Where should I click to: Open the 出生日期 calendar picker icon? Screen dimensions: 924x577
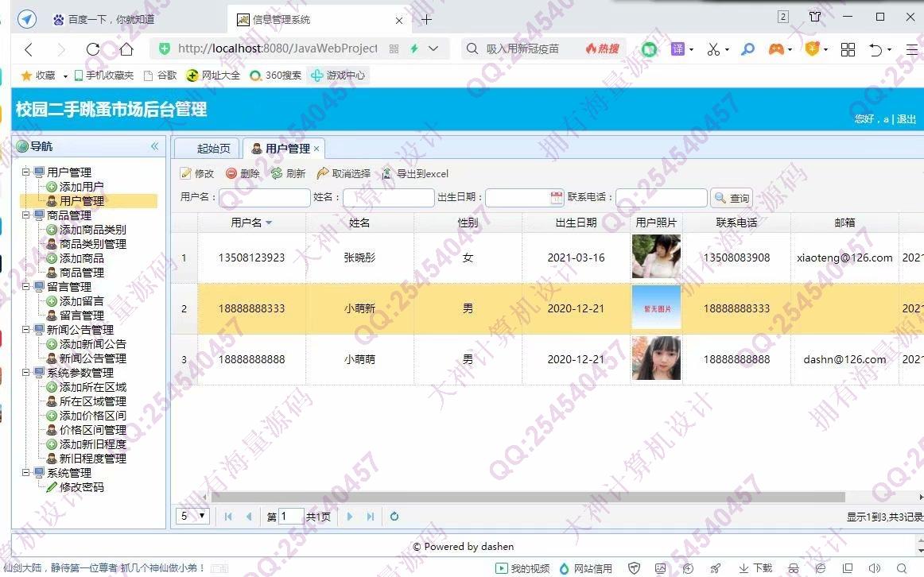point(557,198)
